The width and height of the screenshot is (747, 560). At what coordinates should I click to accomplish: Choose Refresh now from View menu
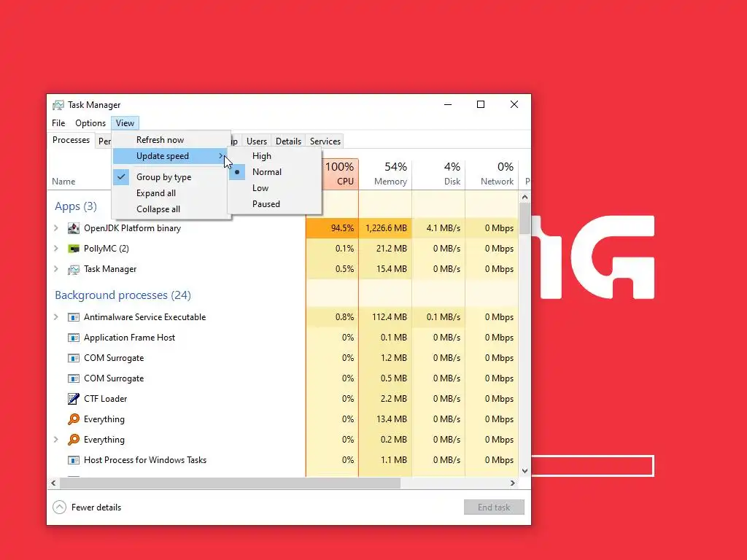171,140
